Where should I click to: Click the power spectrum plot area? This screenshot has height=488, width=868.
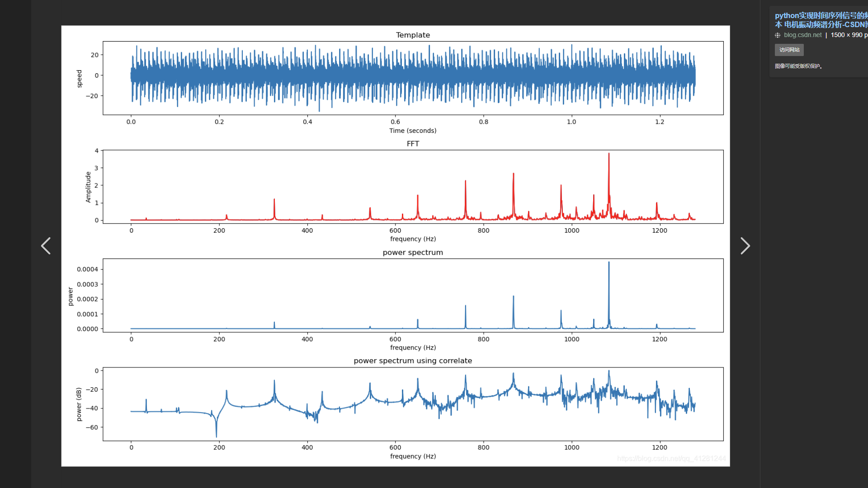[412, 296]
